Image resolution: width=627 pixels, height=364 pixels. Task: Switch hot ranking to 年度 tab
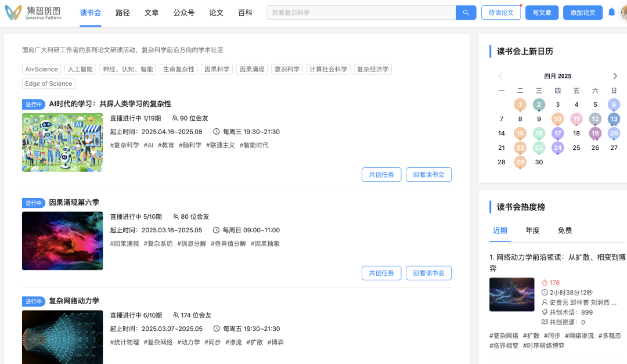pyautogui.click(x=532, y=230)
